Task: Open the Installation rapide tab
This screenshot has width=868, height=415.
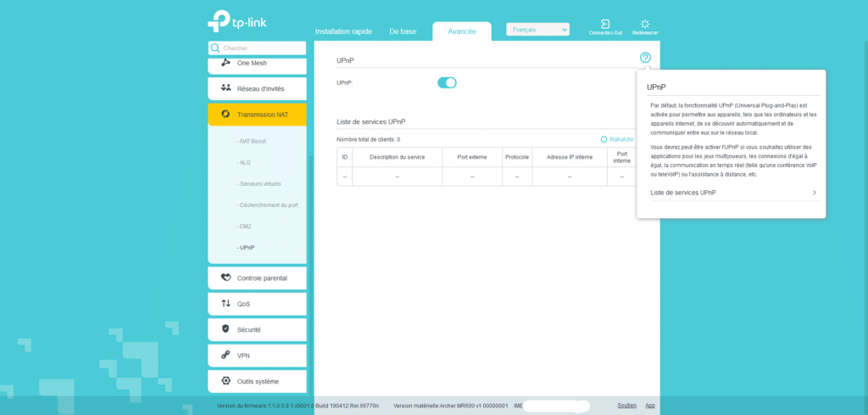Action: [x=344, y=31]
